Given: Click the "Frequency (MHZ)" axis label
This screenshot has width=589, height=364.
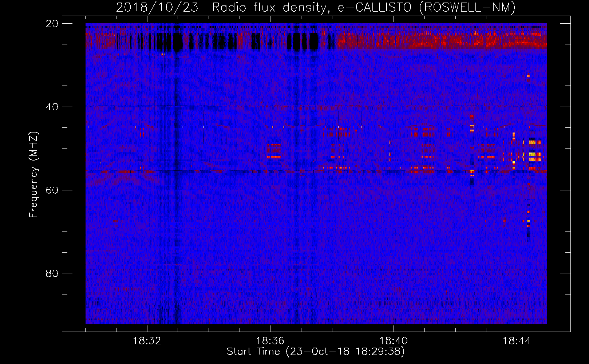Looking at the screenshot, I should tap(33, 175).
